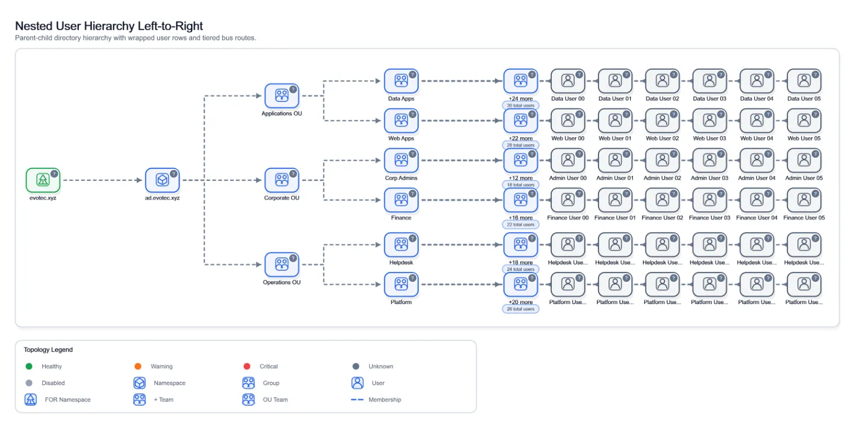Select the Corporate OU node icon
The width and height of the screenshot is (868, 428).
pos(282,180)
